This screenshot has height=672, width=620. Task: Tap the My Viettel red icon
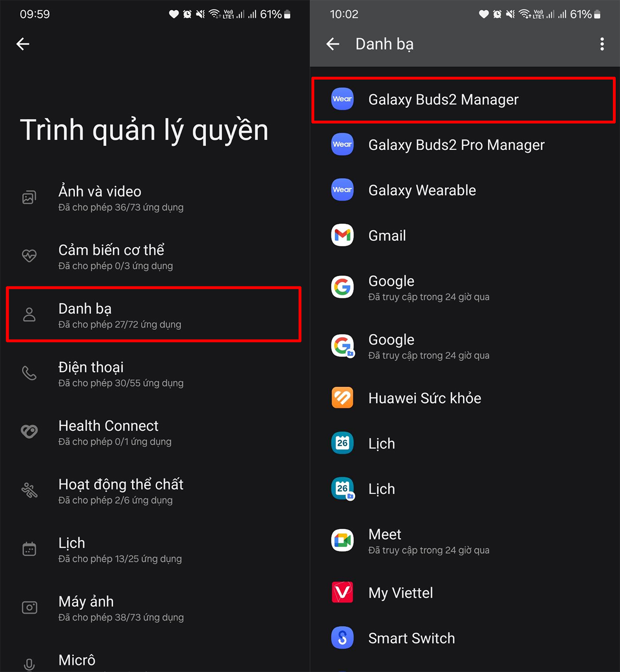(342, 592)
